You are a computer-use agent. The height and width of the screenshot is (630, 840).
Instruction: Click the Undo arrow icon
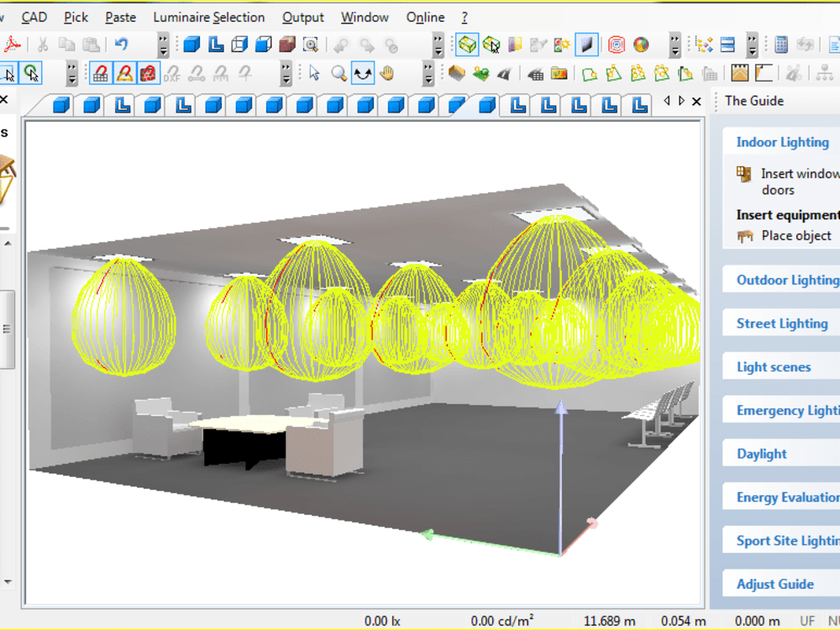(122, 45)
